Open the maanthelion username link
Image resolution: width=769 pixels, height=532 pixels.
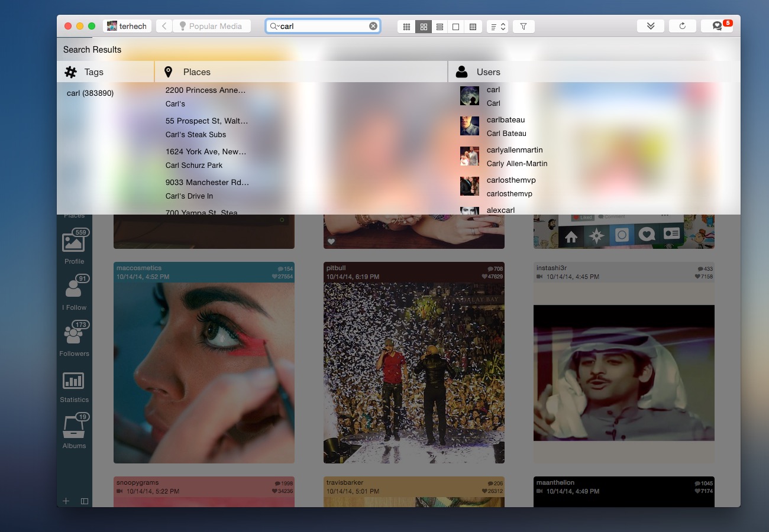555,483
